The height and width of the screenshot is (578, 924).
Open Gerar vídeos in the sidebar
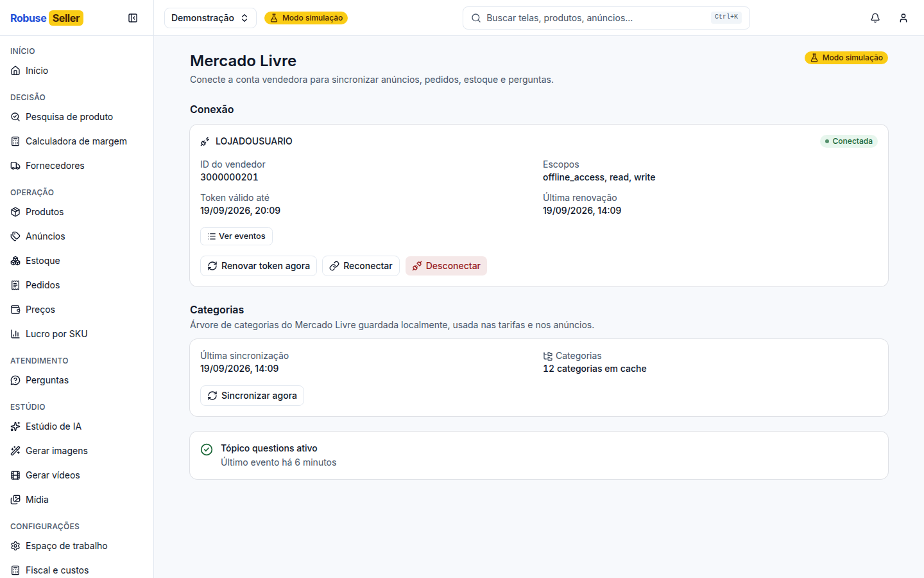77,475
